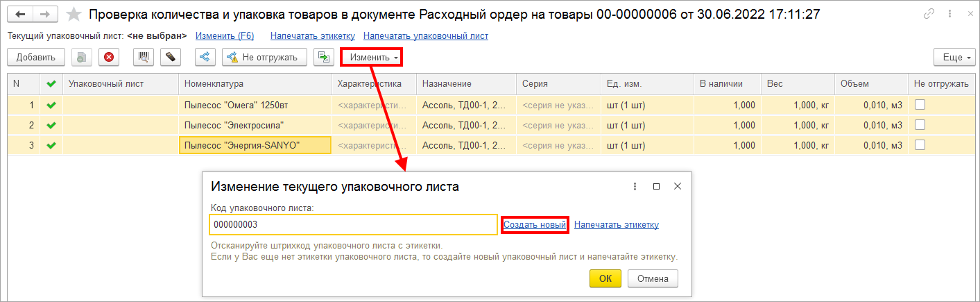
Task: Check Не отгружать for Пылесос Электросила row
Action: point(920,125)
